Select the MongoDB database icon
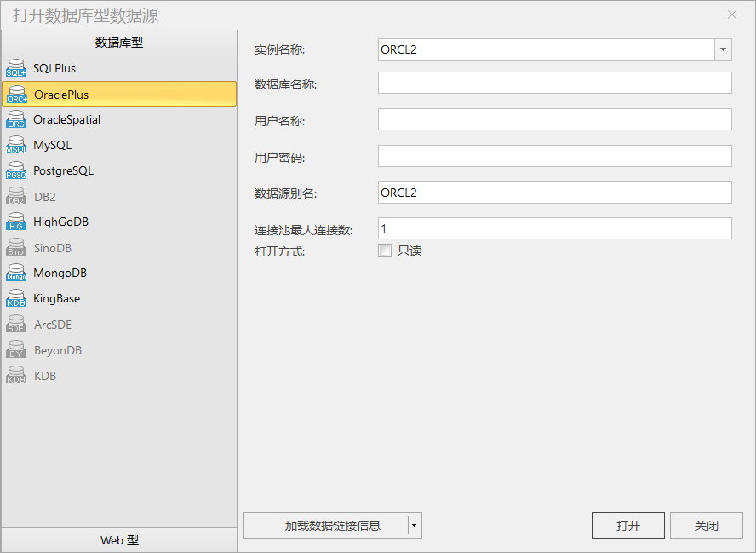The image size is (756, 553). tap(16, 274)
